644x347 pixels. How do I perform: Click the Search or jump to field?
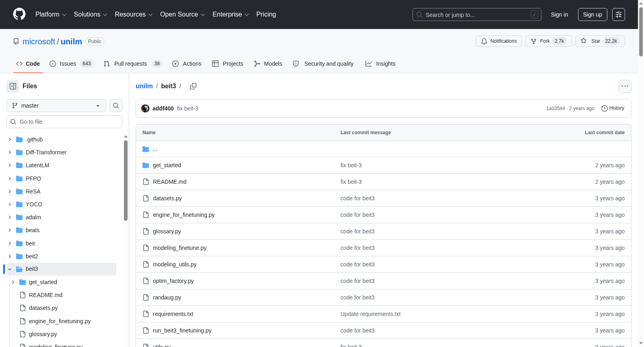477,15
